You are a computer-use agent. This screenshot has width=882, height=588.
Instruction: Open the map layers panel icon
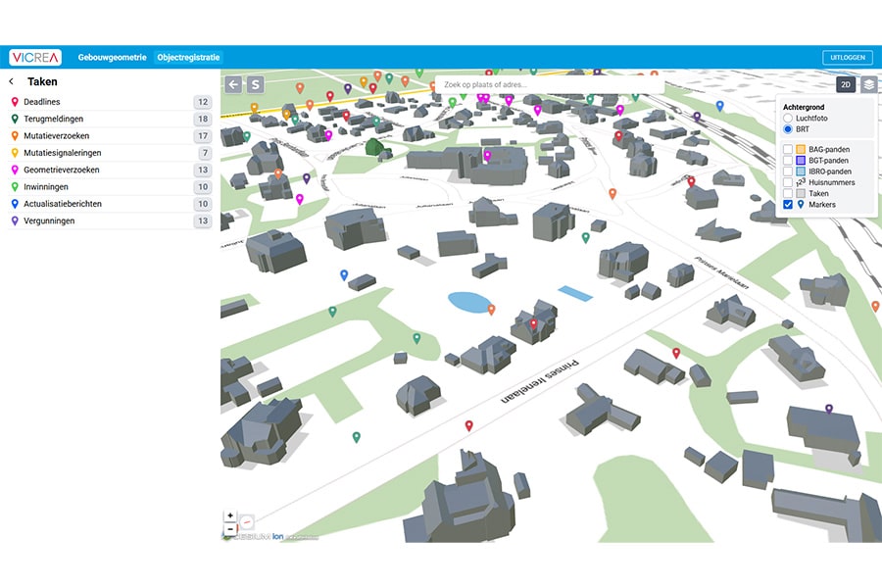[868, 85]
